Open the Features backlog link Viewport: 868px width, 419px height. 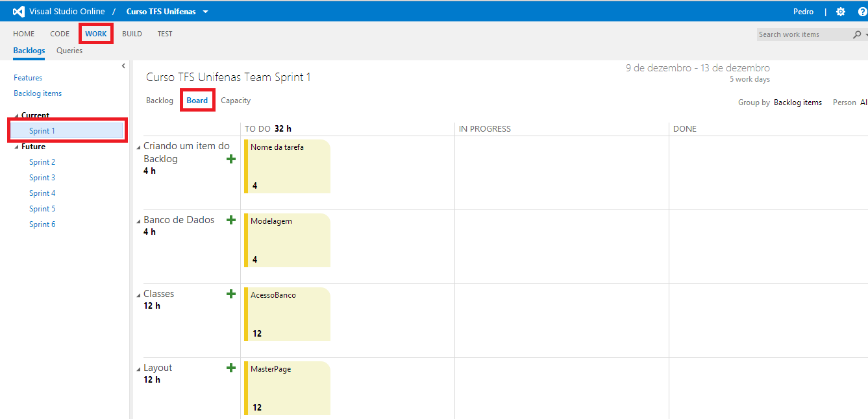(x=28, y=78)
